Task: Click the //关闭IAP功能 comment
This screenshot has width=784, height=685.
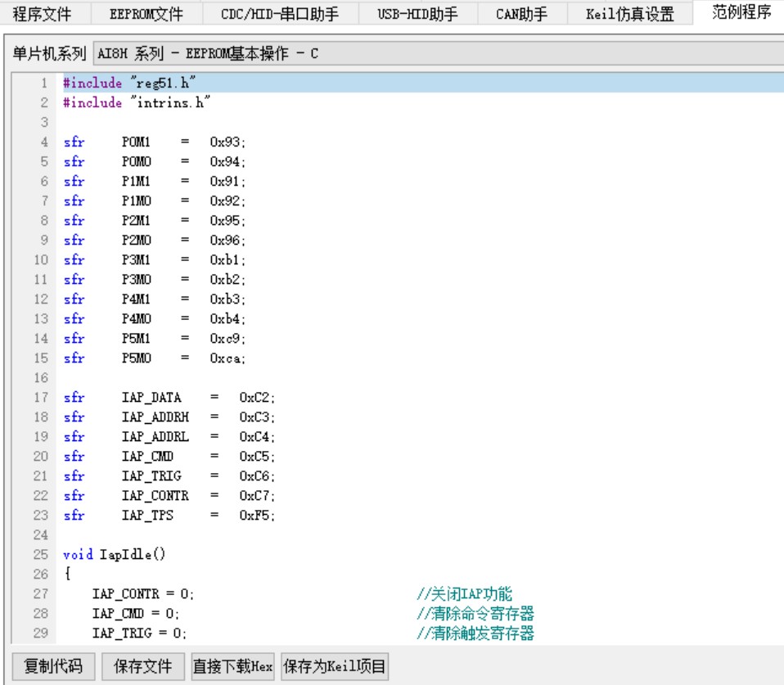Action: 465,594
